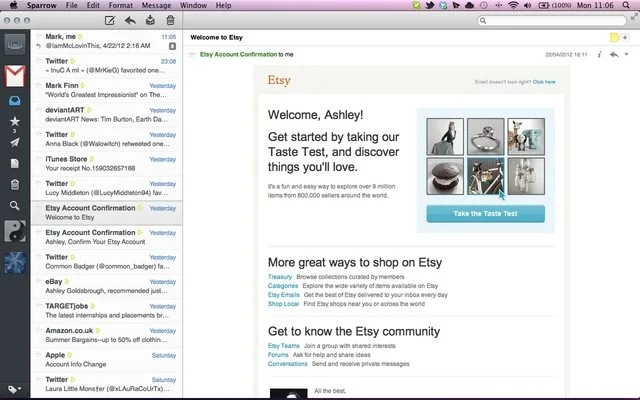Follow the Etsy Teams link
Image resolution: width=640 pixels, height=400 pixels.
(x=284, y=346)
